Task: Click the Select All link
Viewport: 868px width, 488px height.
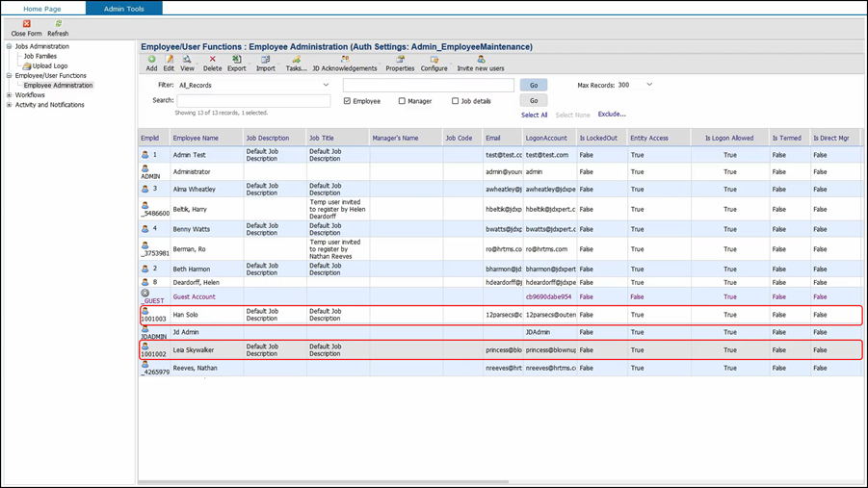Action: [534, 115]
